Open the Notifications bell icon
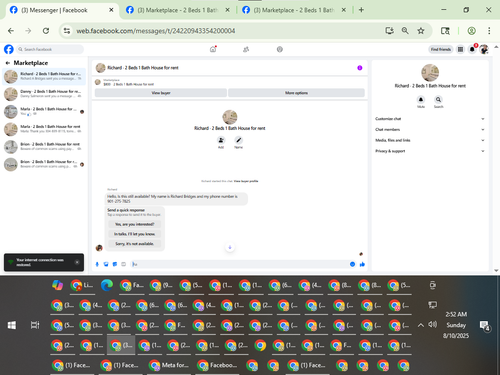500x375 pixels. tap(472, 49)
